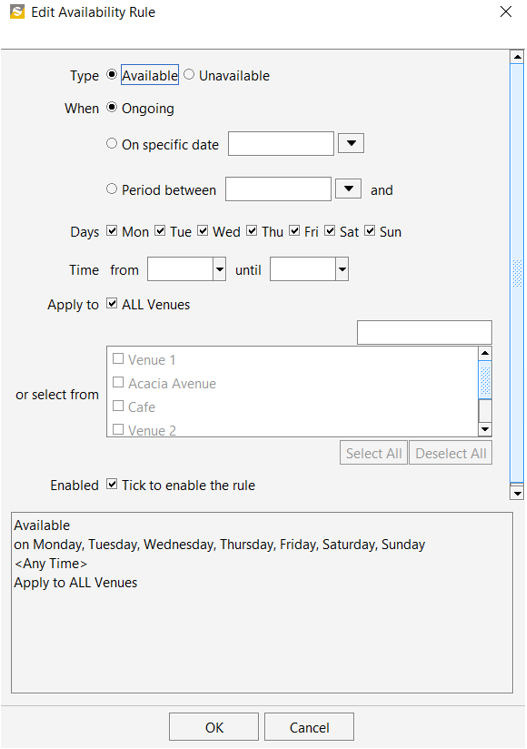Click the OK button
527x749 pixels.
coord(214,727)
